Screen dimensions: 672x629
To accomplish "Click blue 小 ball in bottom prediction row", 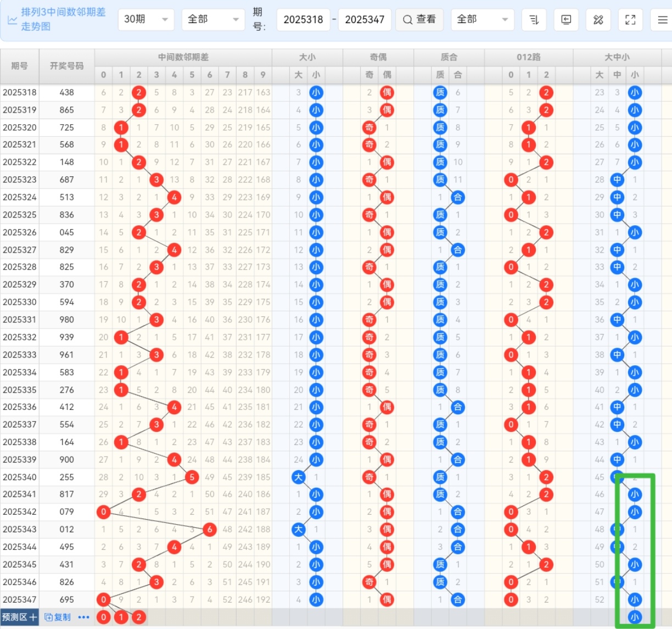I will [635, 617].
